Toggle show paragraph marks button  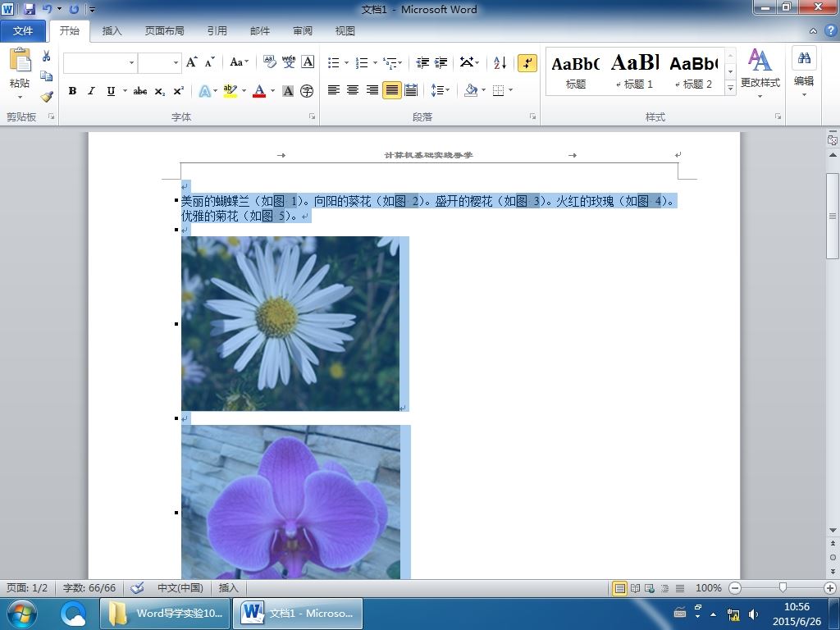pyautogui.click(x=527, y=62)
